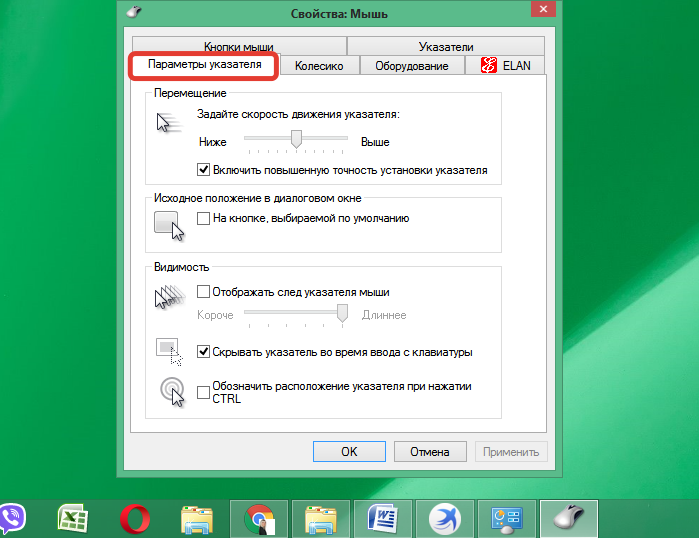Click the pointer trails icon
699x538 pixels.
tap(169, 297)
